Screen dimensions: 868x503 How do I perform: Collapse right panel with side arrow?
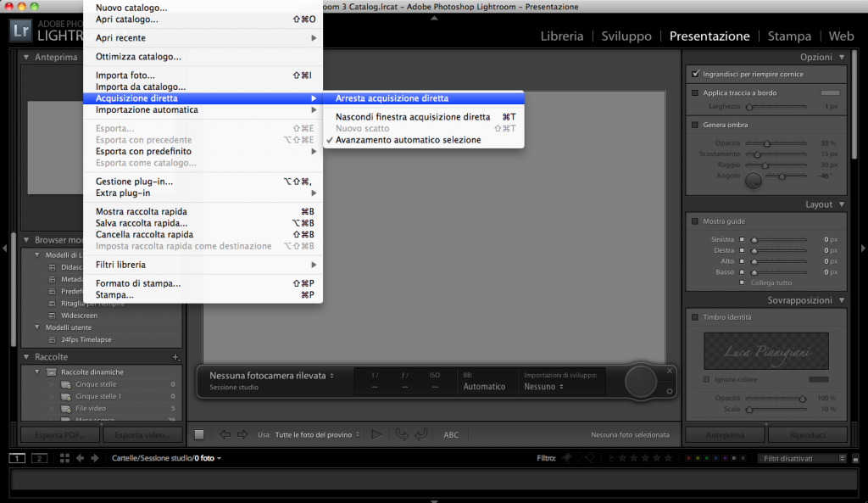click(863, 249)
